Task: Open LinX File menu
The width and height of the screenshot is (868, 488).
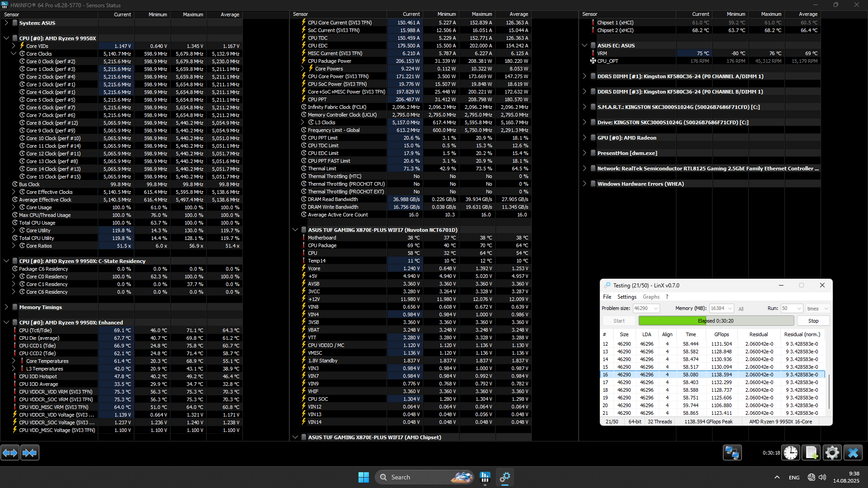Action: pos(607,297)
